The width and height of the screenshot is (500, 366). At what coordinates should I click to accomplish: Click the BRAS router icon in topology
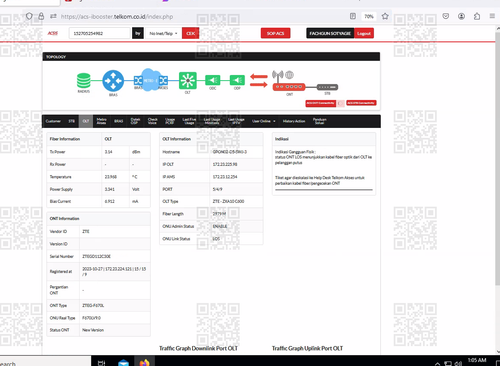113,81
